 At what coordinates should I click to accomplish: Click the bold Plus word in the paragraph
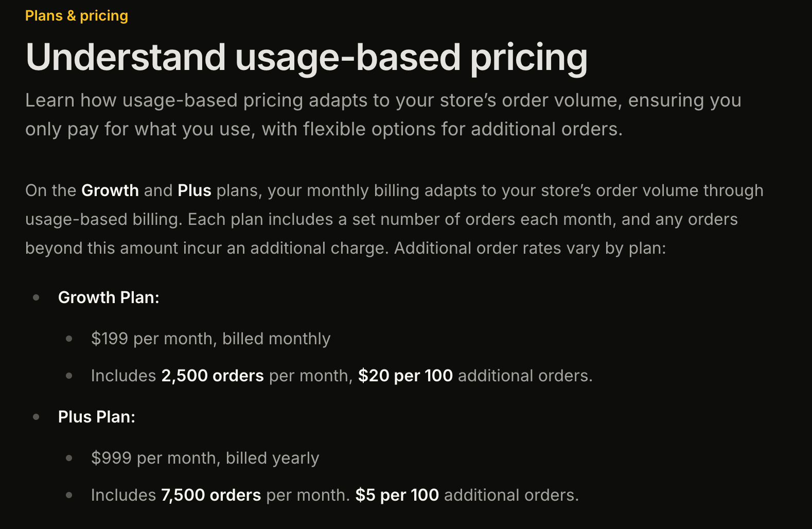[x=195, y=190]
